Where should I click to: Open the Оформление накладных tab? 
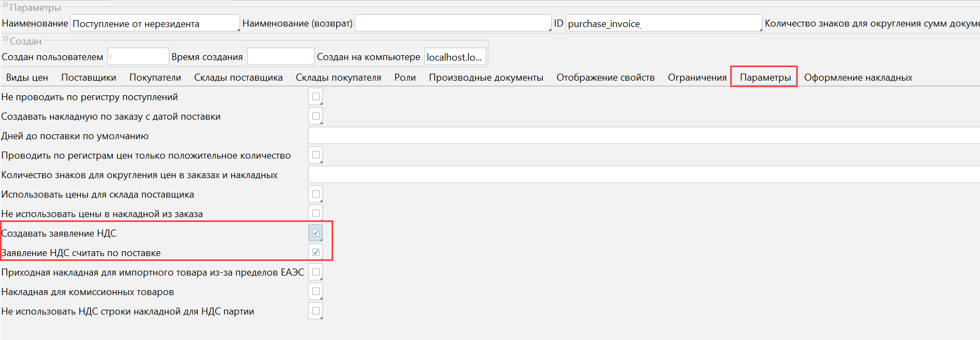(x=858, y=77)
